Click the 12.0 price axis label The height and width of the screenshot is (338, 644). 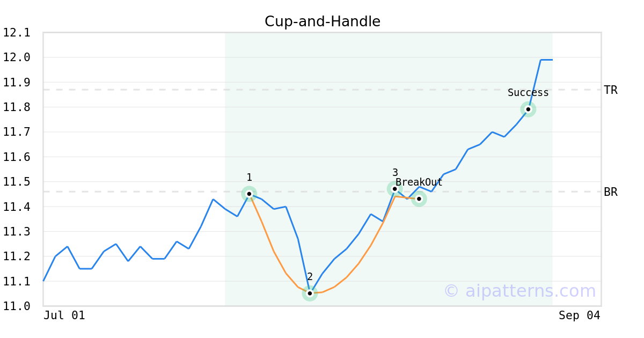(17, 57)
